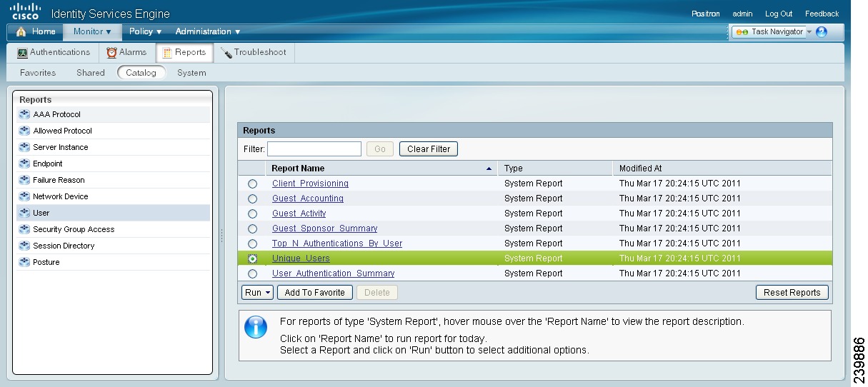Expand the Task Navigator dropdown arrow
868x387 pixels.
click(809, 32)
